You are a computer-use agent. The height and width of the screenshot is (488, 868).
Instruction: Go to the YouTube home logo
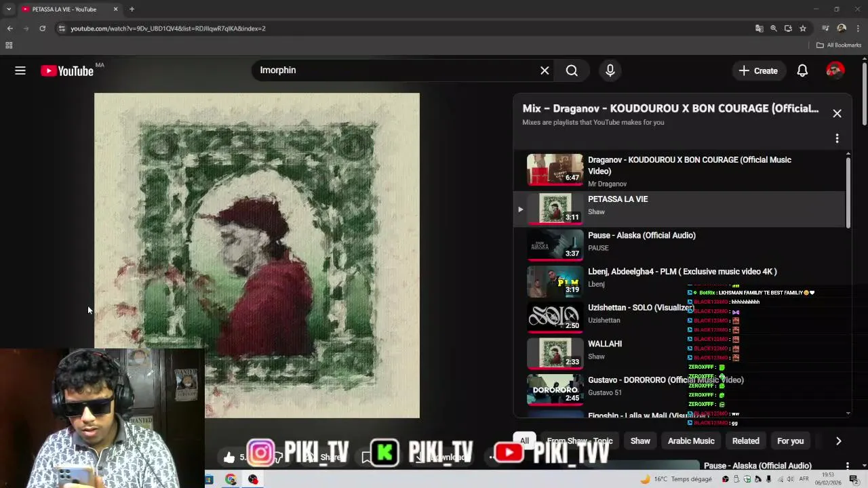pyautogui.click(x=67, y=70)
